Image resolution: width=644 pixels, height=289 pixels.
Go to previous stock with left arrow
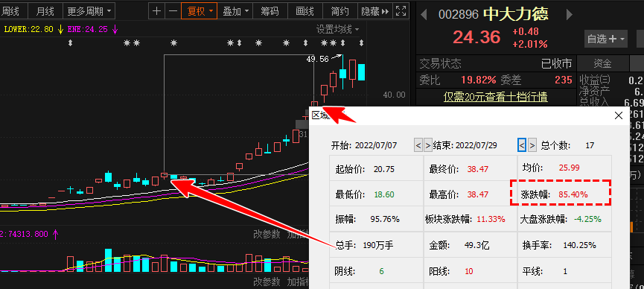click(x=424, y=15)
